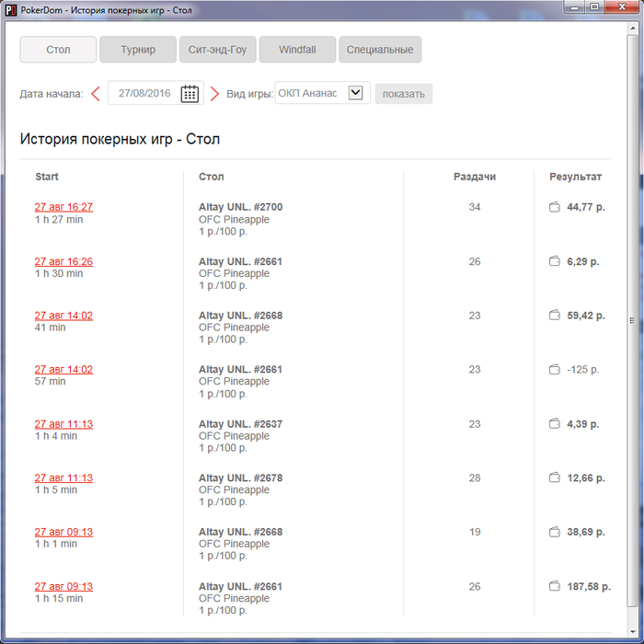Click the Результат column header
The height and width of the screenshot is (644, 644).
pyautogui.click(x=575, y=177)
